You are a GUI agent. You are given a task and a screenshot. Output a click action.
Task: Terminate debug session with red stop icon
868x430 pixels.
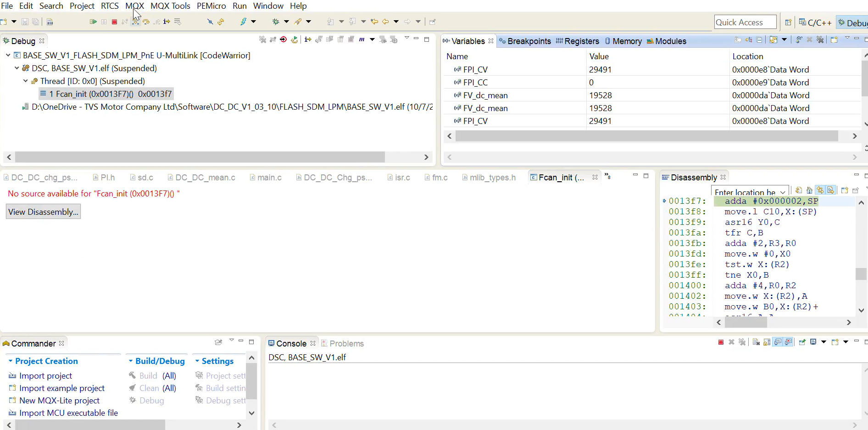pos(114,21)
